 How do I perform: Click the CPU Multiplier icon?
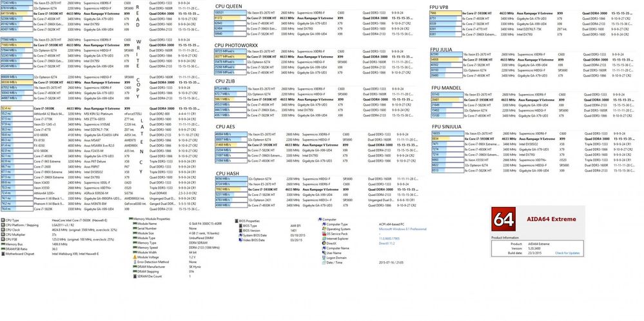(3, 235)
